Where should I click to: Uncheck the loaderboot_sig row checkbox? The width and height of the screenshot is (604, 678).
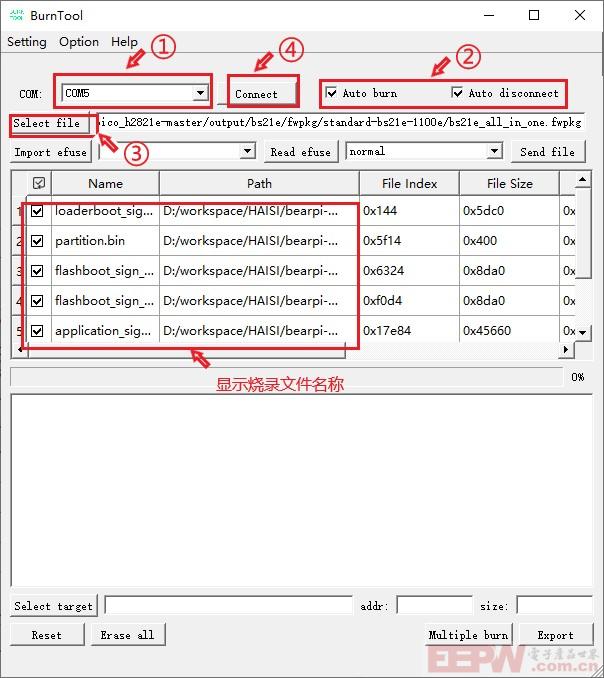coord(37,211)
